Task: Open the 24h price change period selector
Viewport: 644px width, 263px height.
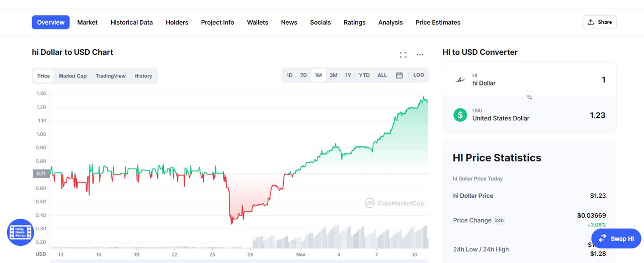Action: [x=499, y=220]
